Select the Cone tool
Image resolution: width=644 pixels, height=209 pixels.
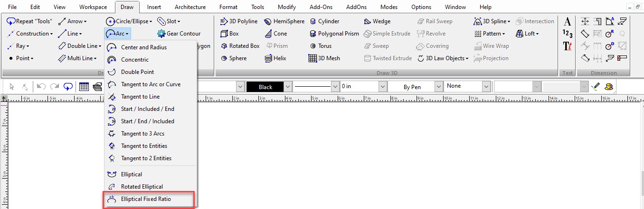(275, 34)
